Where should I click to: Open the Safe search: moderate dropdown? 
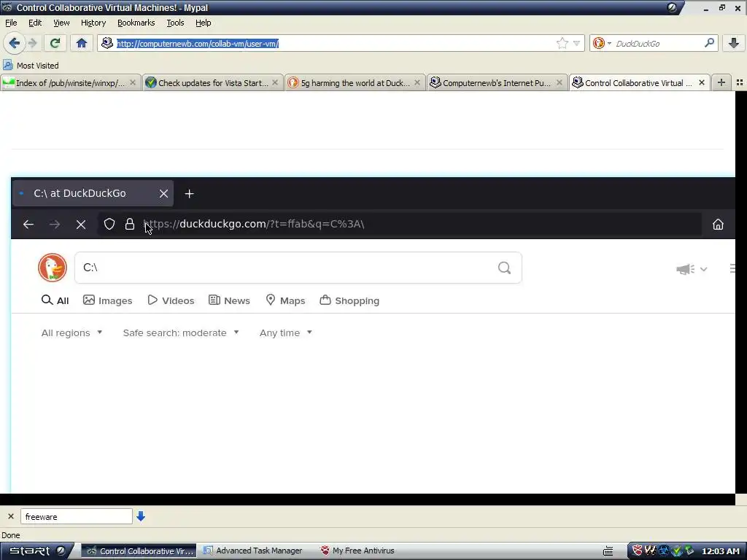click(181, 332)
